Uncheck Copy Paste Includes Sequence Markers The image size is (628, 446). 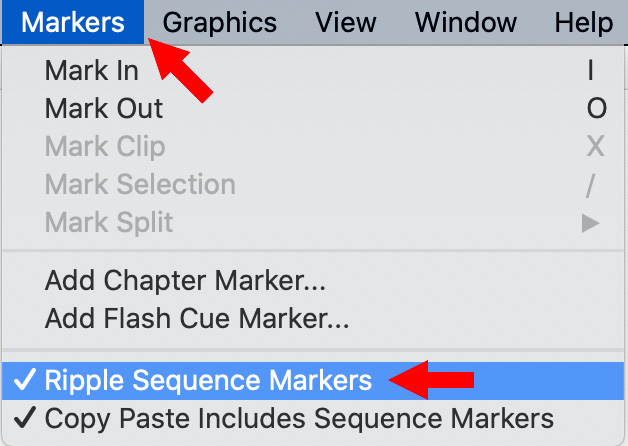pyautogui.click(x=298, y=417)
